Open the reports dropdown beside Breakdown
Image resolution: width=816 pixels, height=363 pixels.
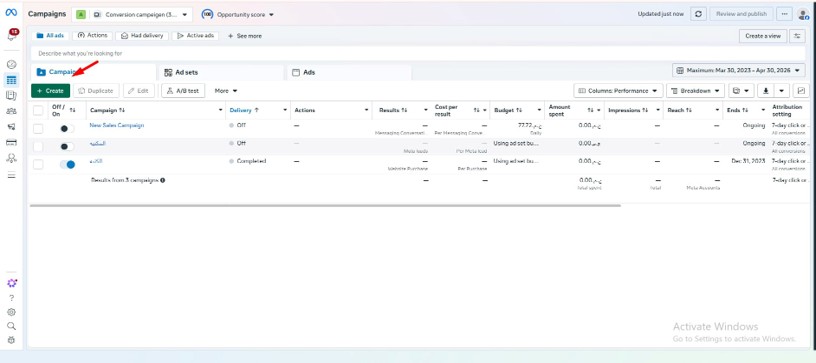(742, 90)
